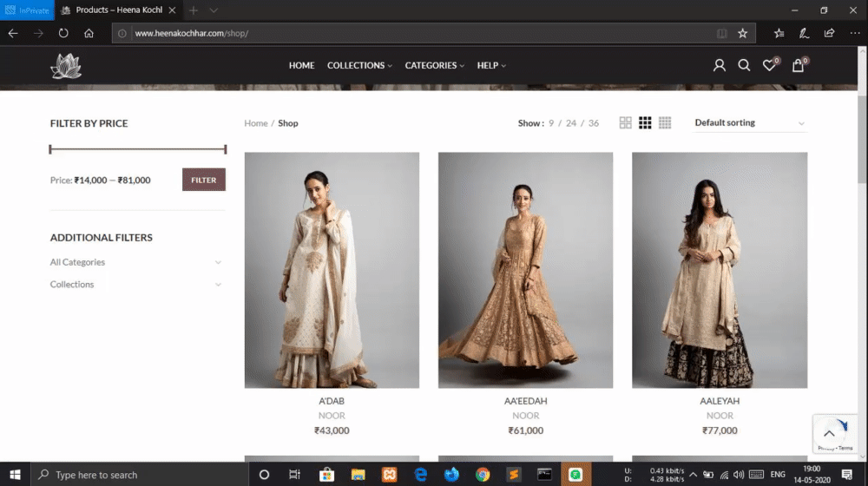This screenshot has width=868, height=486.
Task: Open the Categories menu dropdown
Action: pyautogui.click(x=435, y=65)
